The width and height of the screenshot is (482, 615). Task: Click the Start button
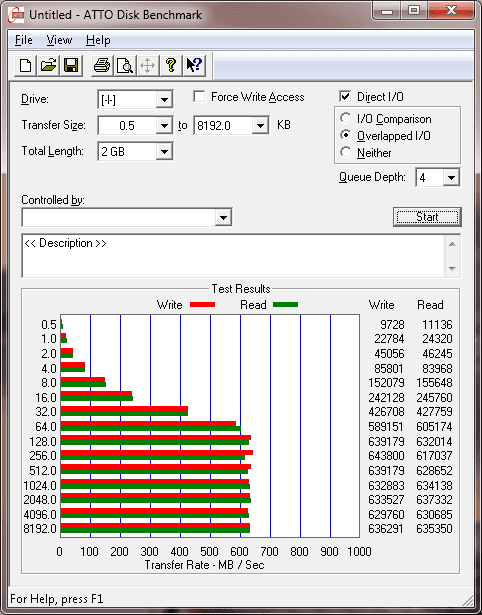pos(427,217)
